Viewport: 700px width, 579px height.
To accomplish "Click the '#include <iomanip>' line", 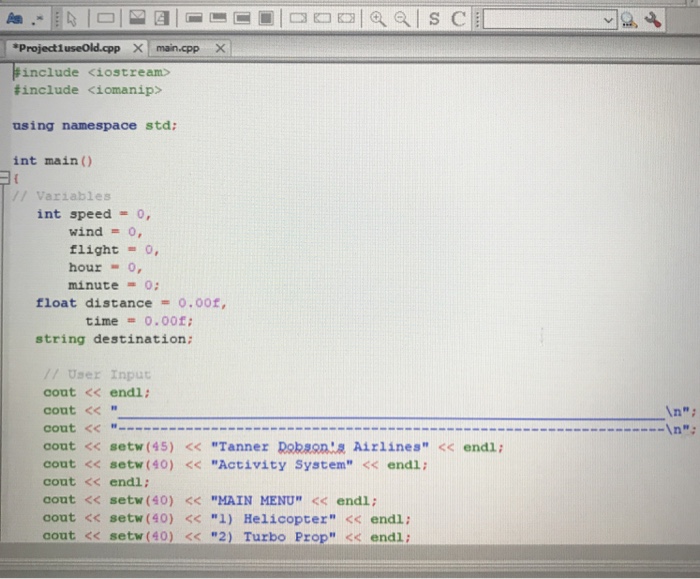I will coord(88,90).
